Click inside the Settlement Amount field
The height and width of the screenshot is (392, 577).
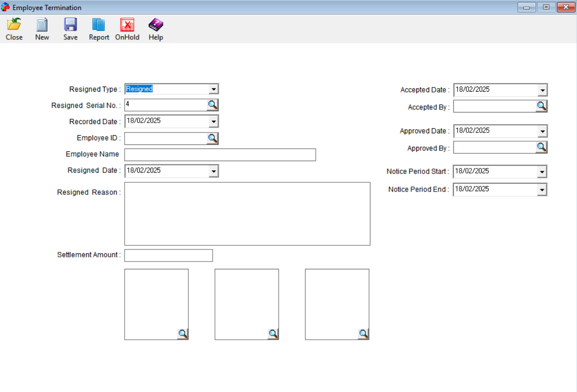168,255
